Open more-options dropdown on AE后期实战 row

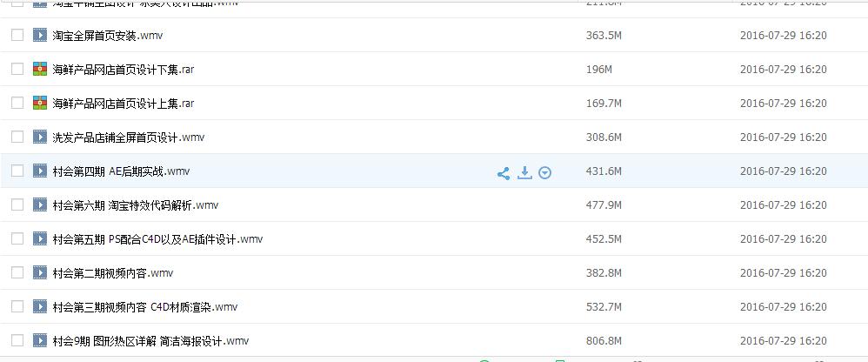point(545,173)
